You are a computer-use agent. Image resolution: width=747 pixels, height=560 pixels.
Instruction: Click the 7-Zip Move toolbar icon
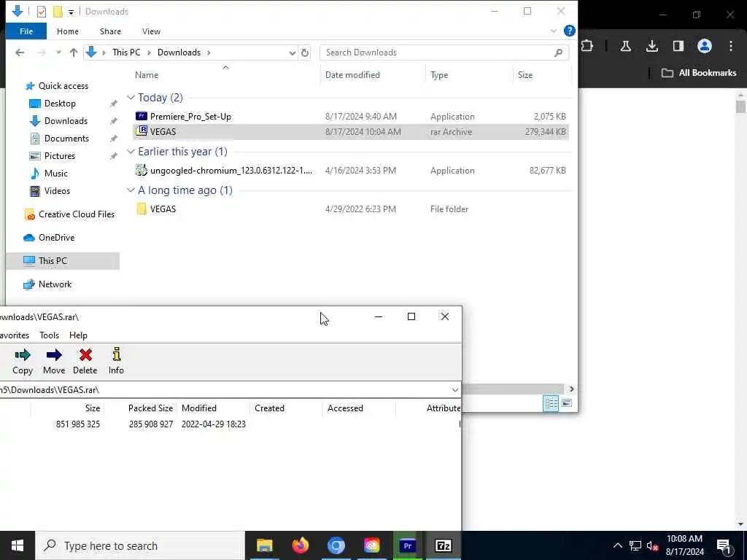54,355
